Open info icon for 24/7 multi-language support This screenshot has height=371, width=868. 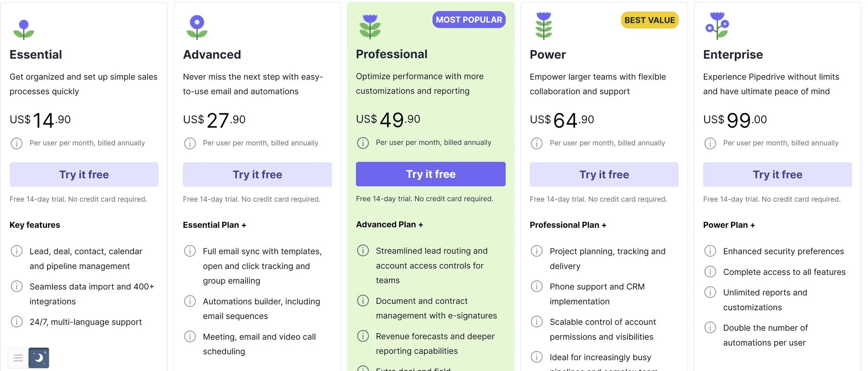point(17,322)
